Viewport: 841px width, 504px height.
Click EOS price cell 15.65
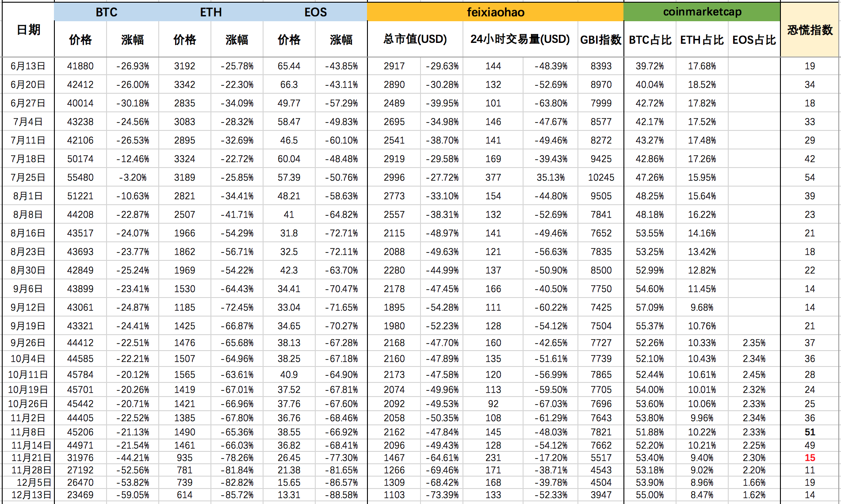289,482
